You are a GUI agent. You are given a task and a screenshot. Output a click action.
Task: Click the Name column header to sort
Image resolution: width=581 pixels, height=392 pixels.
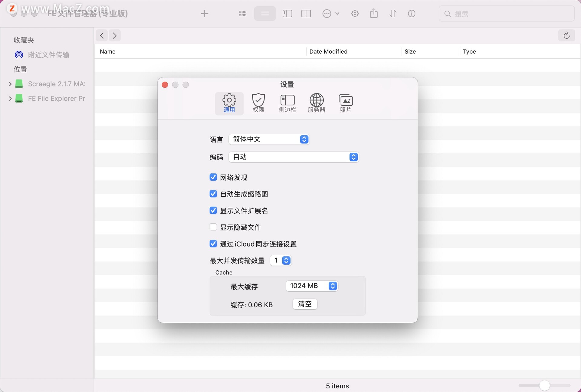pyautogui.click(x=107, y=51)
